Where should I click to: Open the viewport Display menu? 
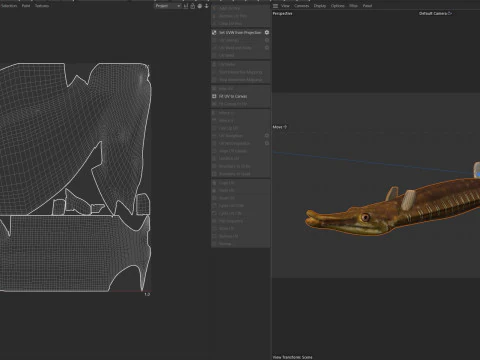(320, 6)
